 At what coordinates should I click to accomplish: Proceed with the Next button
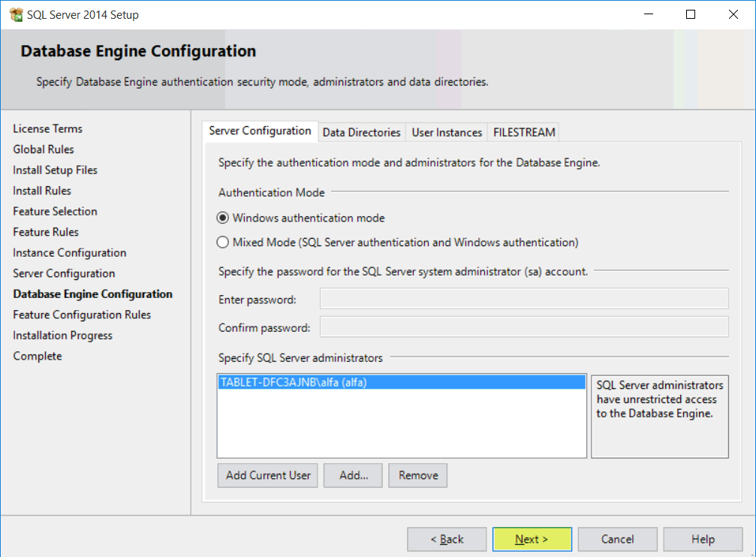(x=532, y=539)
